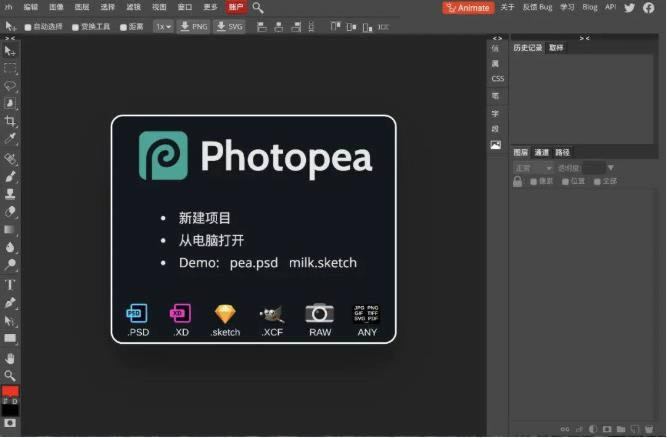
Task: Toggle the 变换工具 checkbox
Action: point(75,27)
